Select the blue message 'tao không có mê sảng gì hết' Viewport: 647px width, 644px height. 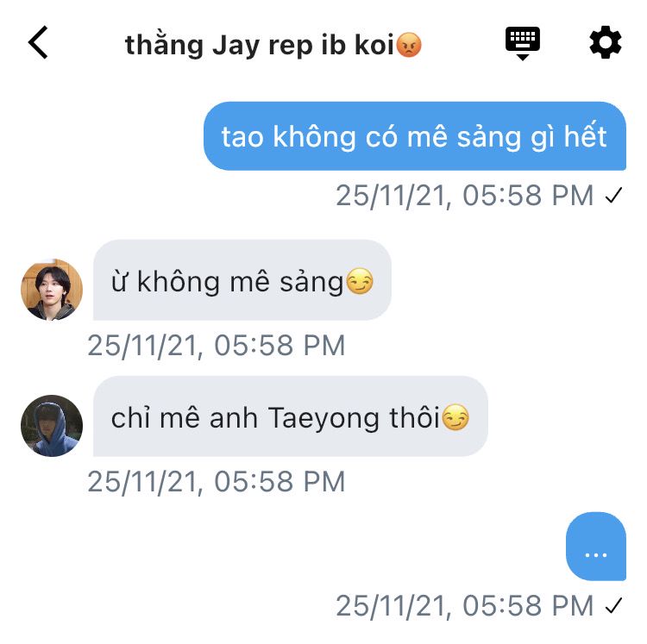[415, 136]
